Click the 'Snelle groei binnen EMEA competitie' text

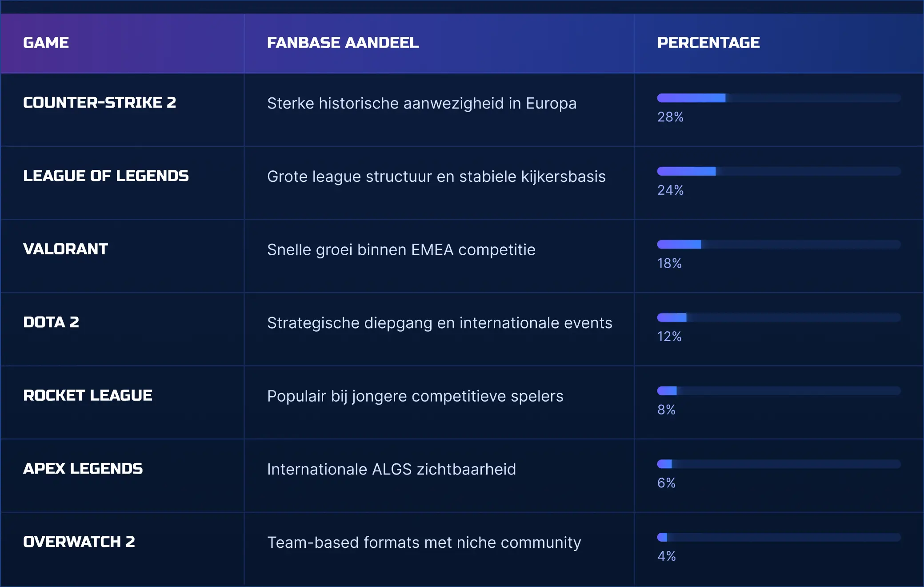[x=401, y=250]
